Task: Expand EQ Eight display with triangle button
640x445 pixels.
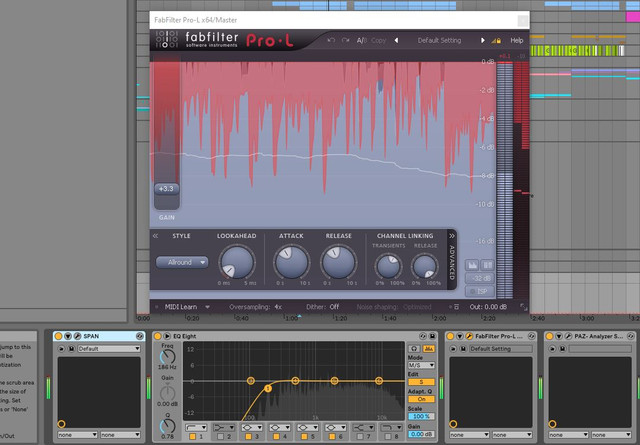Action: 167,336
